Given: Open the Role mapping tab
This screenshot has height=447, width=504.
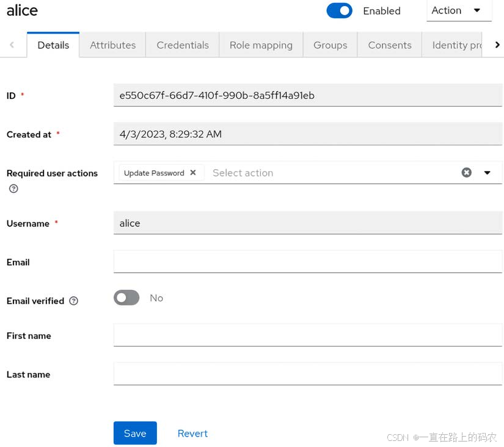Looking at the screenshot, I should pos(261,45).
